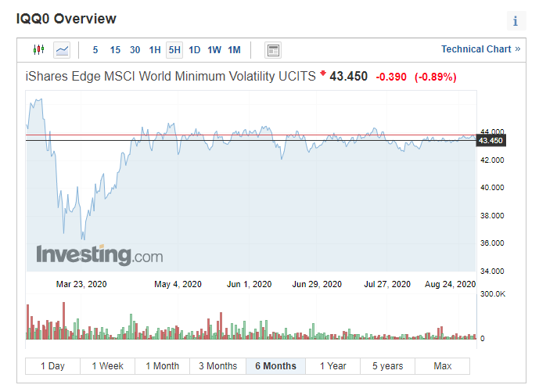The width and height of the screenshot is (539, 392).
Task: Choose the 1D interval button
Action: (x=194, y=50)
